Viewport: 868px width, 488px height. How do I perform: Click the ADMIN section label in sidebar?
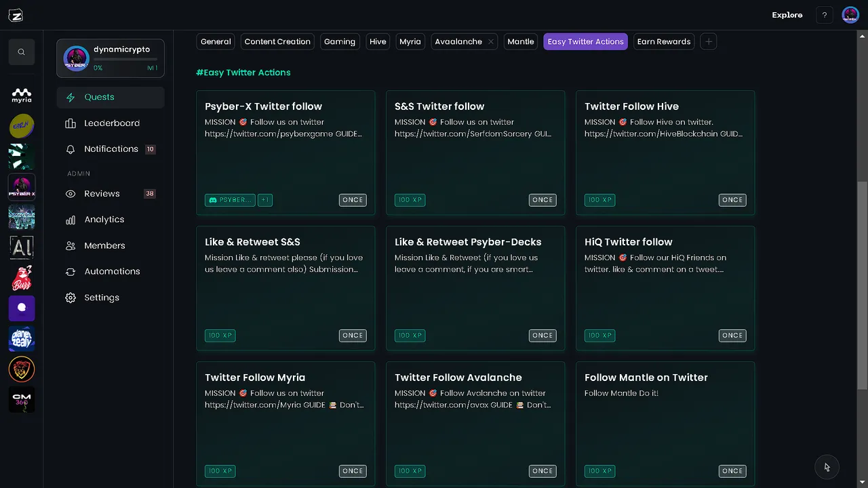coord(79,174)
